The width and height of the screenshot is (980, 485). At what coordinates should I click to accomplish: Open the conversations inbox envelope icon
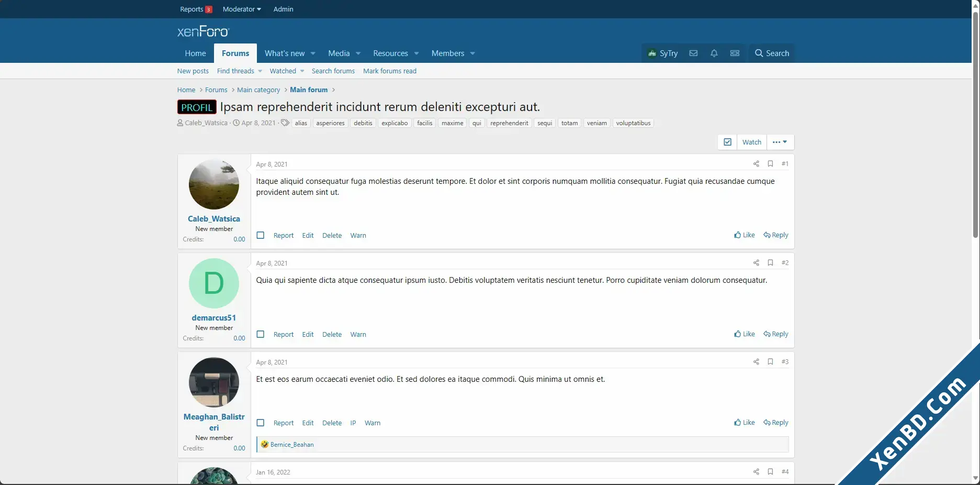pyautogui.click(x=693, y=53)
